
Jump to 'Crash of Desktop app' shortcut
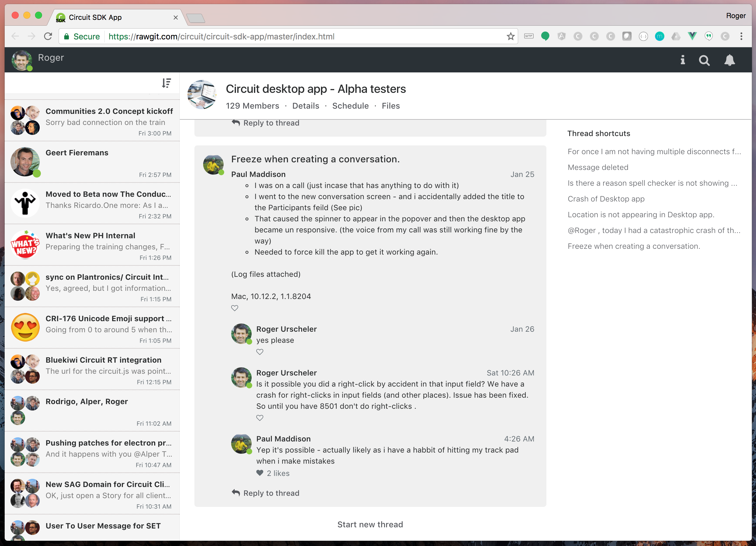coord(606,199)
